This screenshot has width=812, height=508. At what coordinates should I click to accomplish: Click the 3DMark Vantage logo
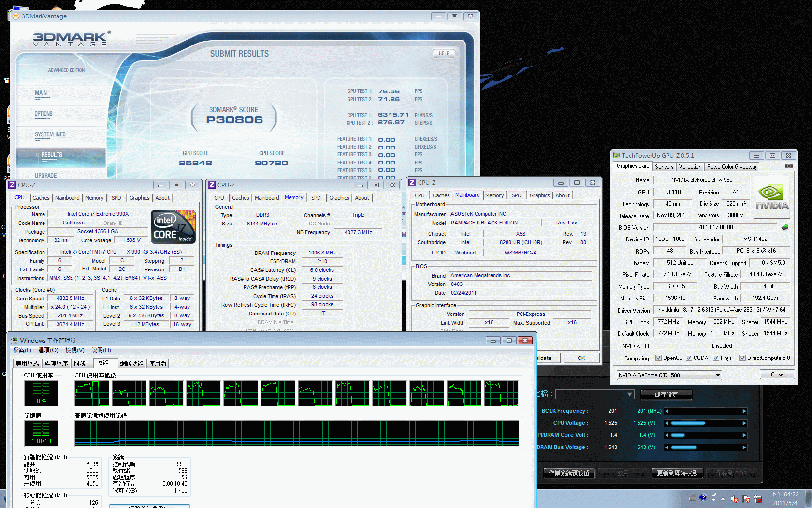(72, 39)
